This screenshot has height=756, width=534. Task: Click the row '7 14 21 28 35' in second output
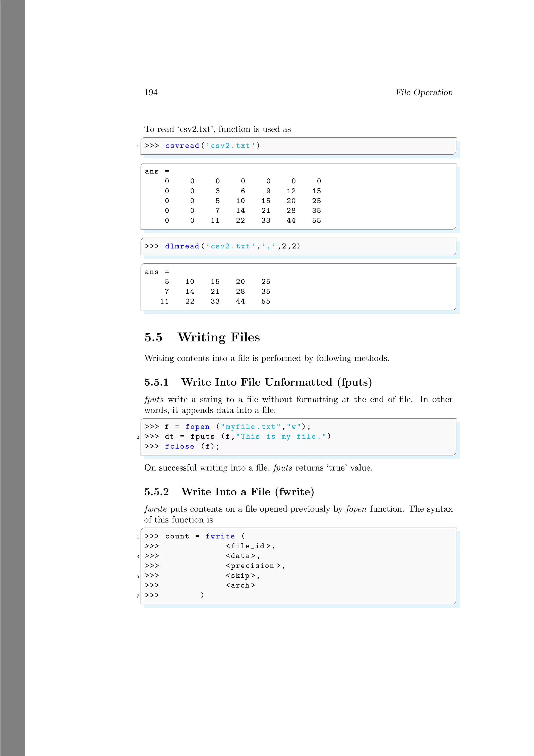click(x=217, y=292)
